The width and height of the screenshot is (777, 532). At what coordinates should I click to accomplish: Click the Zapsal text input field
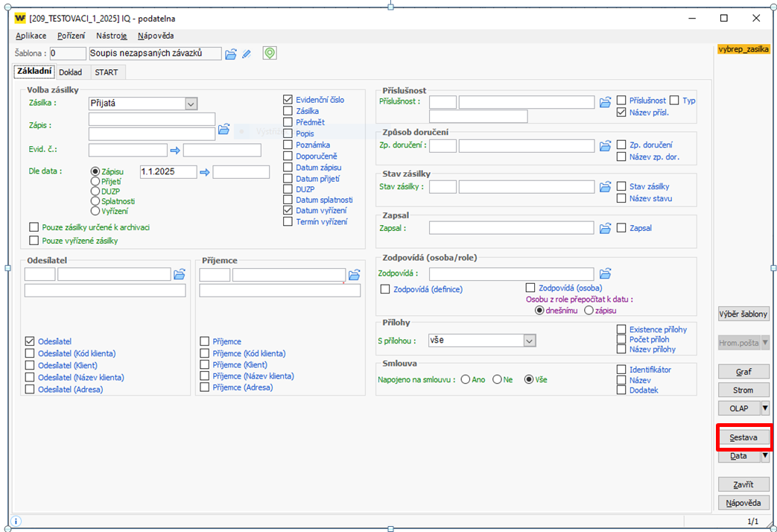click(511, 228)
